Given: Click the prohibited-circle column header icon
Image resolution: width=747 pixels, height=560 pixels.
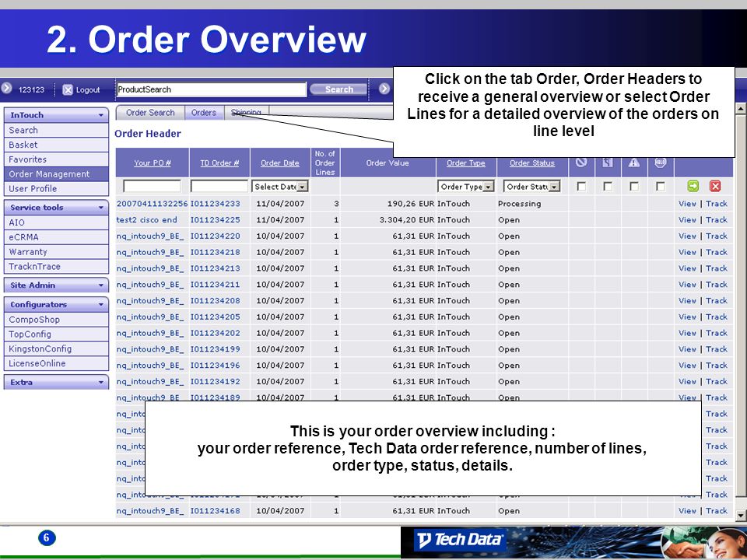Looking at the screenshot, I should pyautogui.click(x=581, y=163).
